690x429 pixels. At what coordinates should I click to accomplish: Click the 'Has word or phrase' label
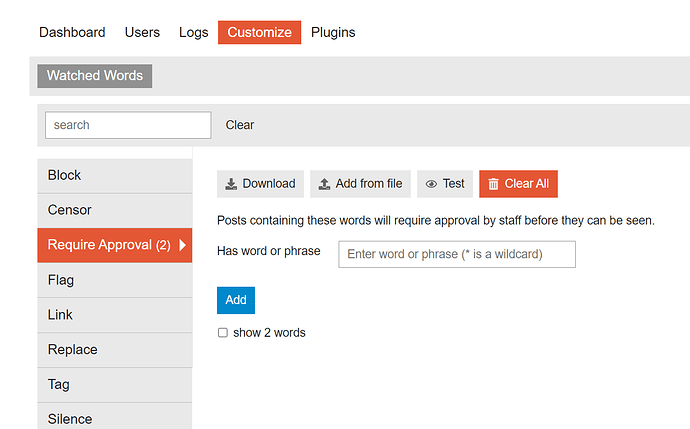click(268, 251)
